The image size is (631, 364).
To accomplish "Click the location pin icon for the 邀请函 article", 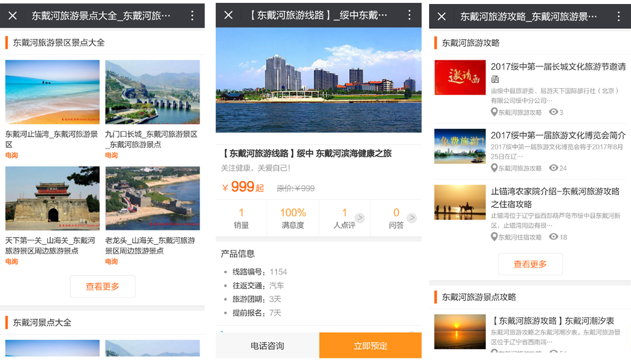I will 494,112.
